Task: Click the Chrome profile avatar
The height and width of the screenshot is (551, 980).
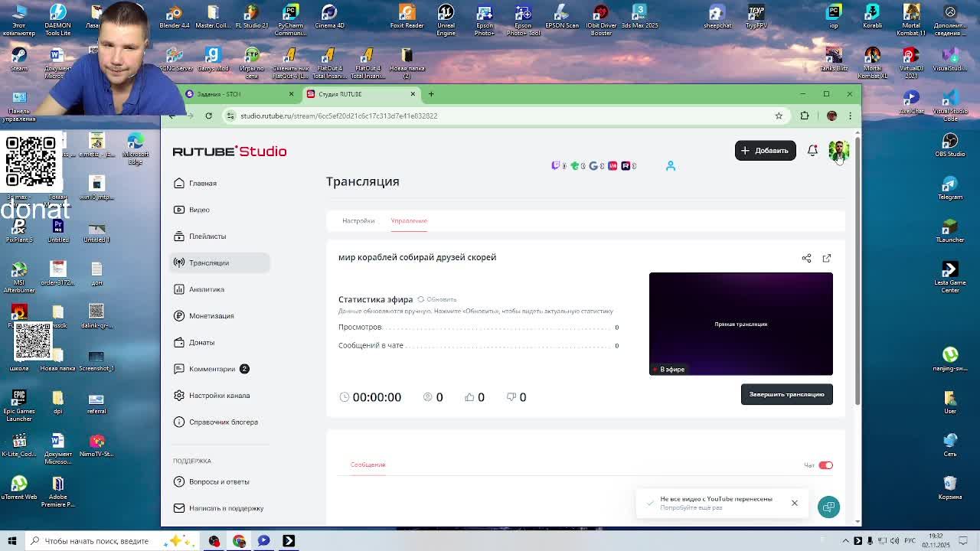Action: pyautogui.click(x=831, y=116)
